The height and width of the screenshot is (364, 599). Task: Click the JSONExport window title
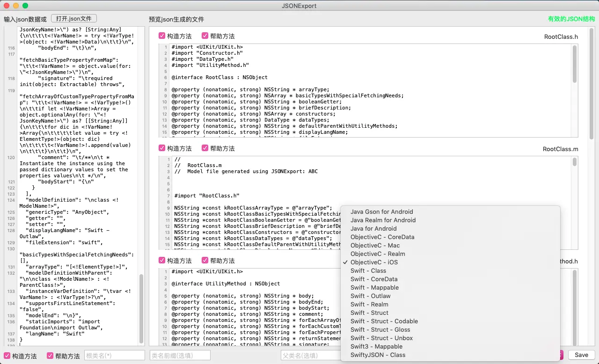(x=299, y=6)
